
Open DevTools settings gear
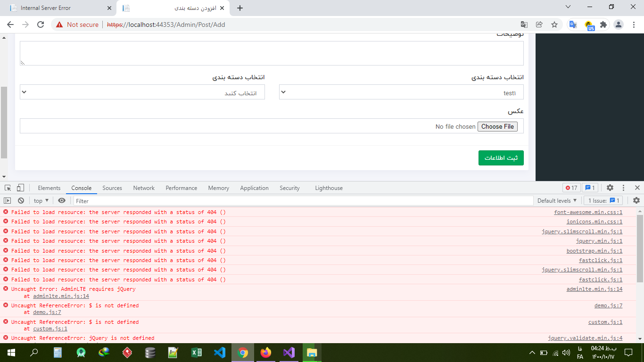pyautogui.click(x=610, y=188)
